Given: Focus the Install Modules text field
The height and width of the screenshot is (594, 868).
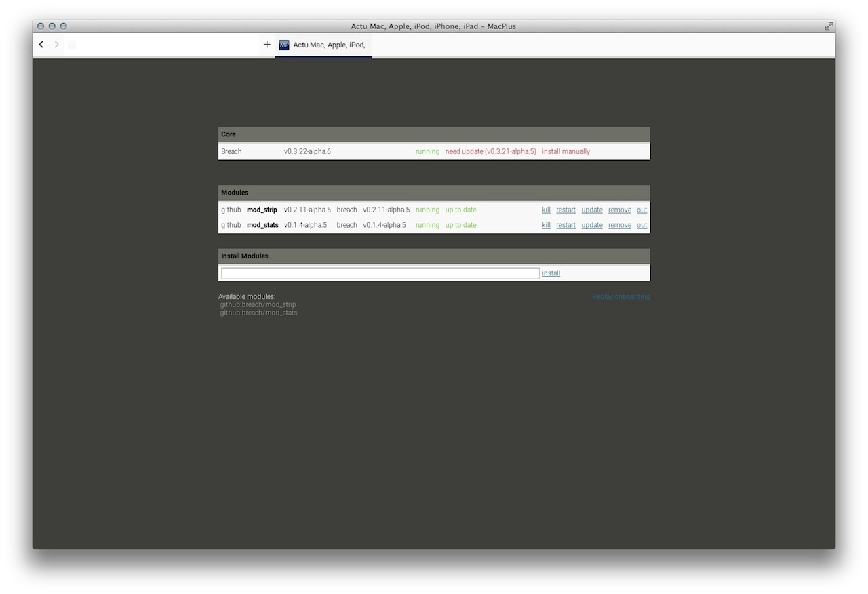Looking at the screenshot, I should point(380,273).
